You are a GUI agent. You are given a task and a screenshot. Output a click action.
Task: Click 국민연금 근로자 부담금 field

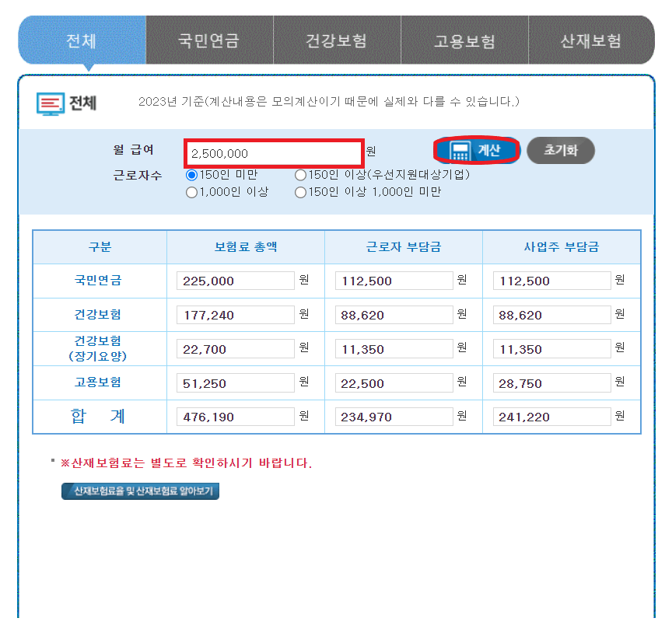[394, 281]
